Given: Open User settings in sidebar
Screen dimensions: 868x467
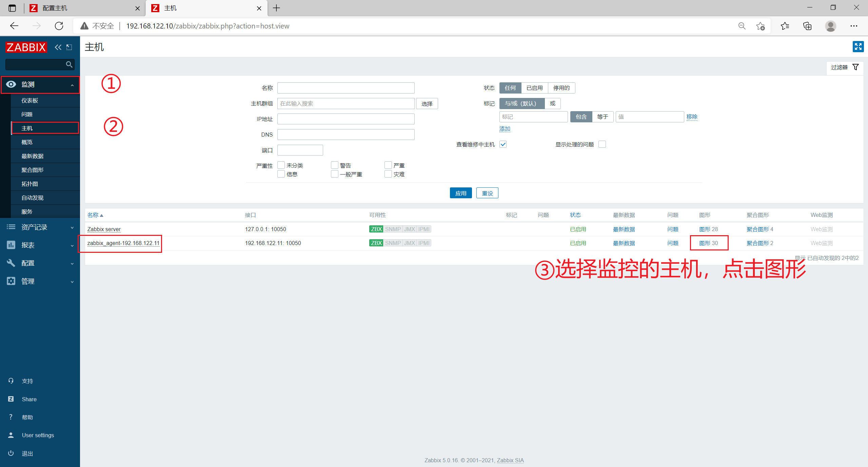Looking at the screenshot, I should pyautogui.click(x=38, y=435).
